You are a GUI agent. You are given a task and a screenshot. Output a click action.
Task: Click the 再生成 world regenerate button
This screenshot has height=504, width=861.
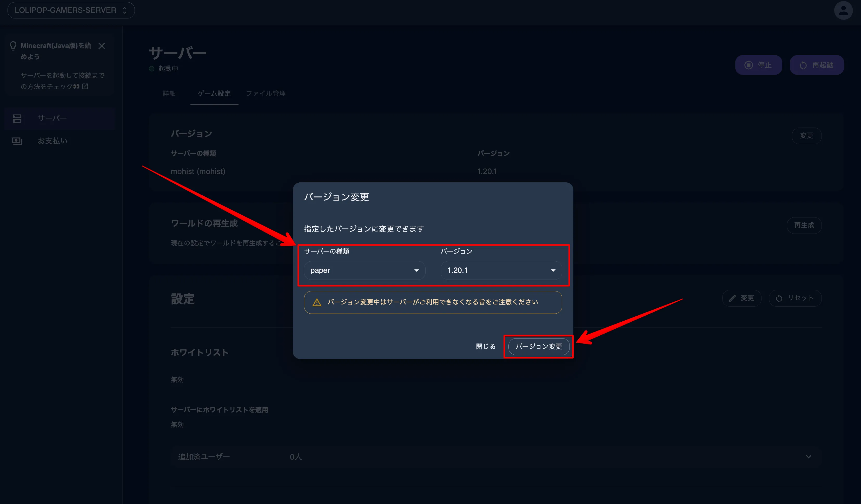804,225
